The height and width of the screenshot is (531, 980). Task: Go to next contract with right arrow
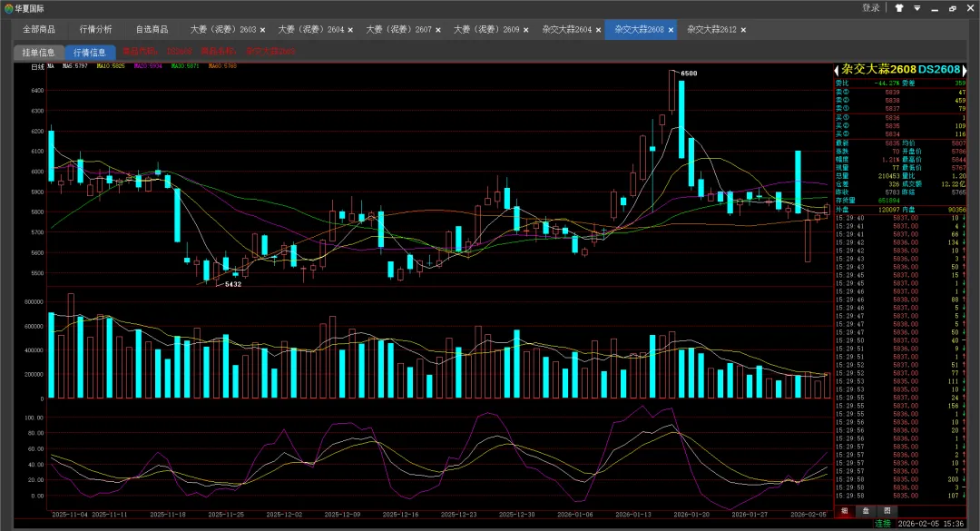965,70
